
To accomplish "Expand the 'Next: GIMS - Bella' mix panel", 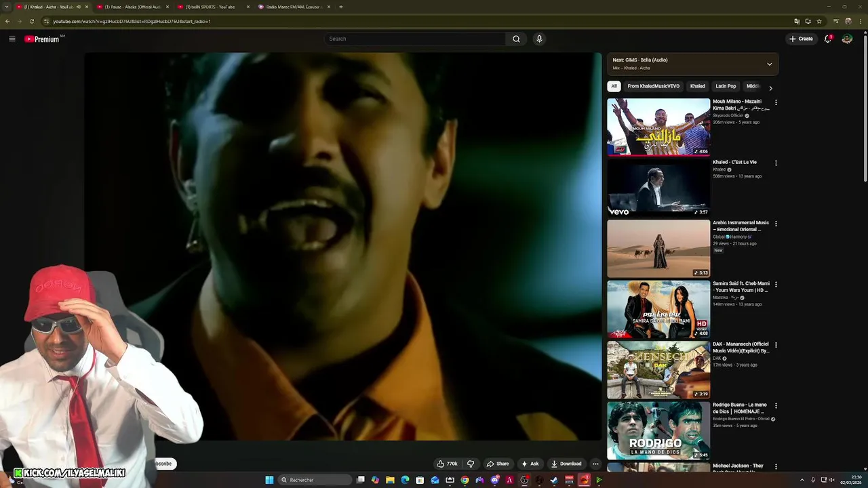I will coord(769,64).
